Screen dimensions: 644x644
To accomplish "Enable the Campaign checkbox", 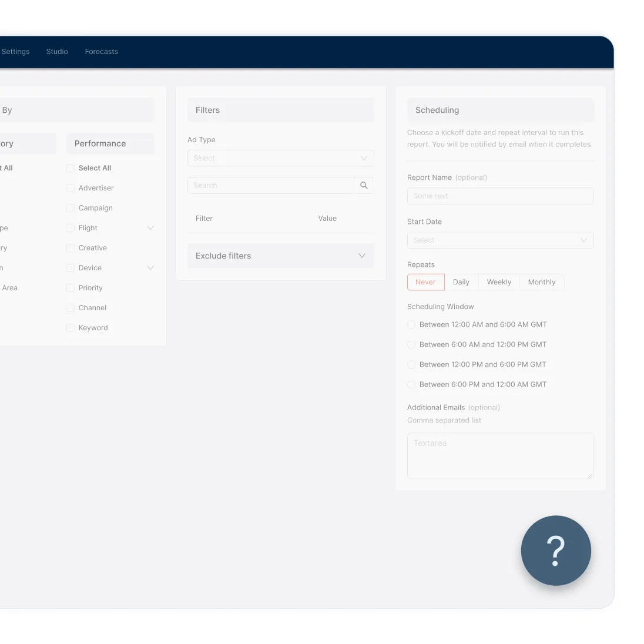I will (71, 208).
